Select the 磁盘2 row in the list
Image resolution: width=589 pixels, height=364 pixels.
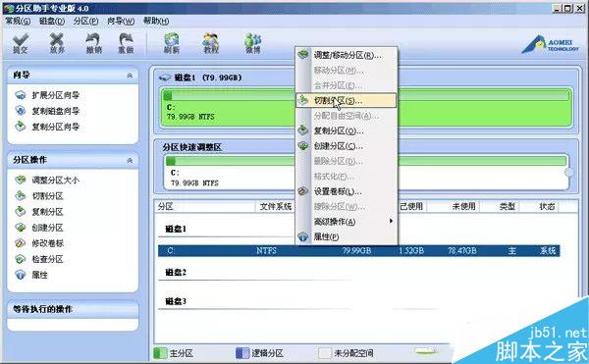pyautogui.click(x=176, y=273)
